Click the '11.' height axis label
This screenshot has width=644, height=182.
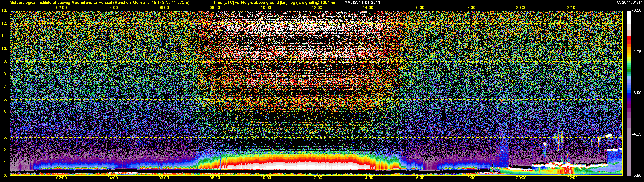(x=4, y=36)
